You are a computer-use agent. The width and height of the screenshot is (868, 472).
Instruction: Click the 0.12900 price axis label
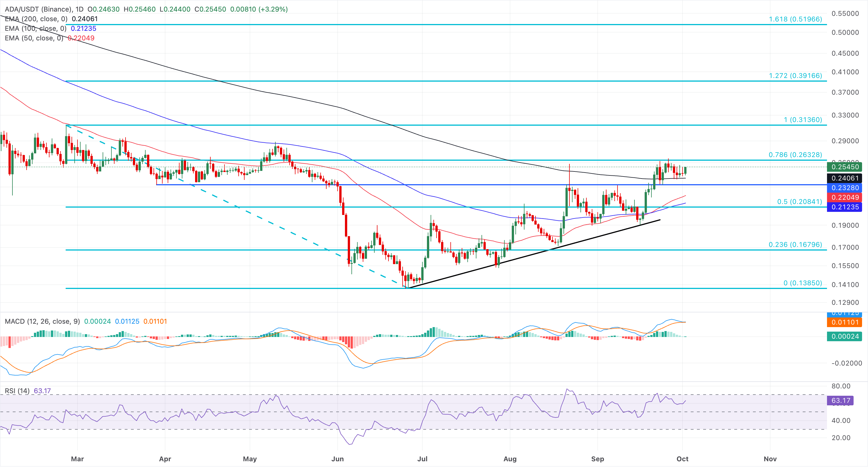coord(845,303)
